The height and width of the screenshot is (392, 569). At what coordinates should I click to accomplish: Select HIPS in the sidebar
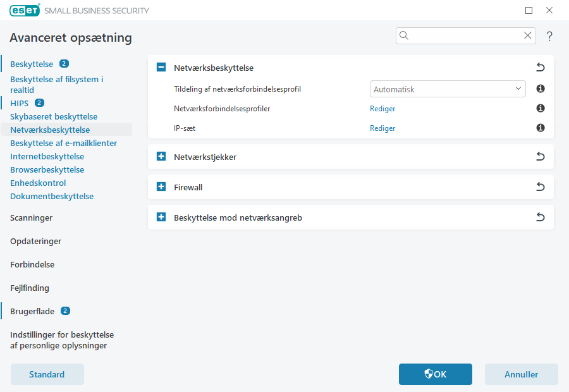click(x=19, y=103)
